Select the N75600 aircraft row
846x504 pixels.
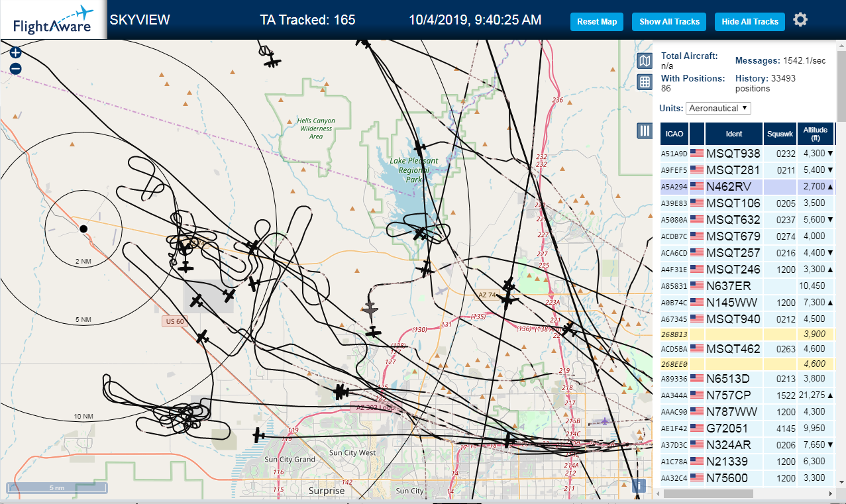[x=748, y=478]
